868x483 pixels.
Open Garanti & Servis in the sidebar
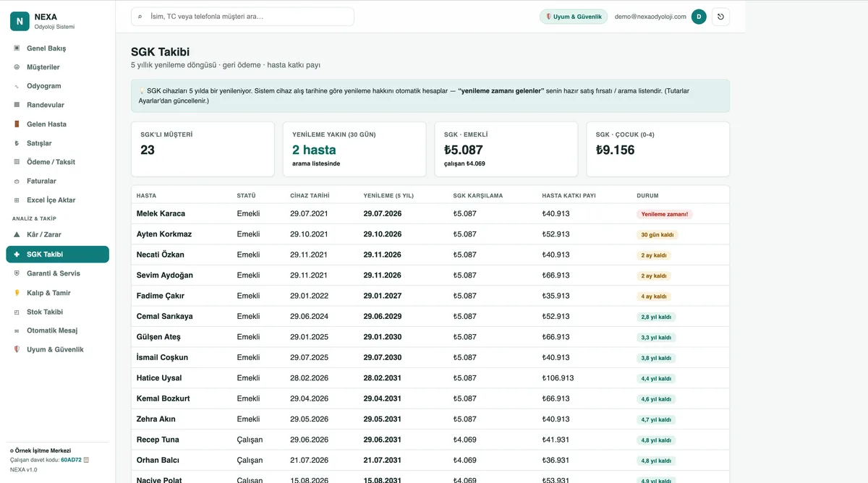coord(57,273)
